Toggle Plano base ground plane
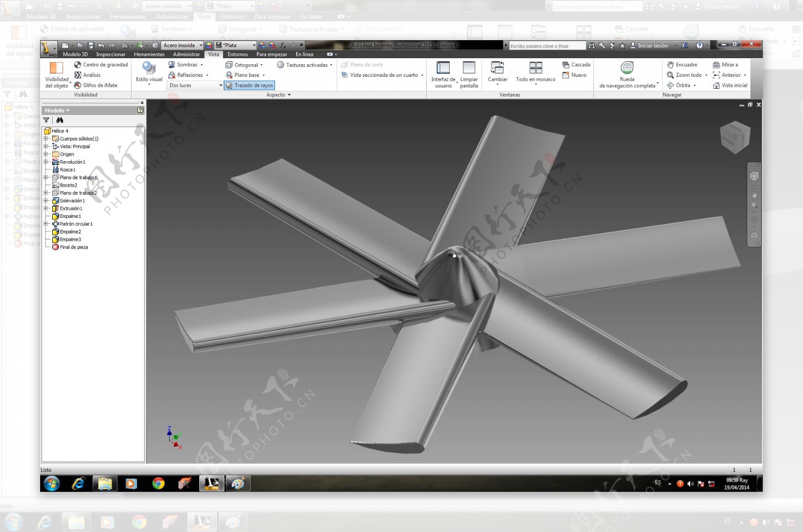This screenshot has width=803, height=532. pyautogui.click(x=245, y=75)
